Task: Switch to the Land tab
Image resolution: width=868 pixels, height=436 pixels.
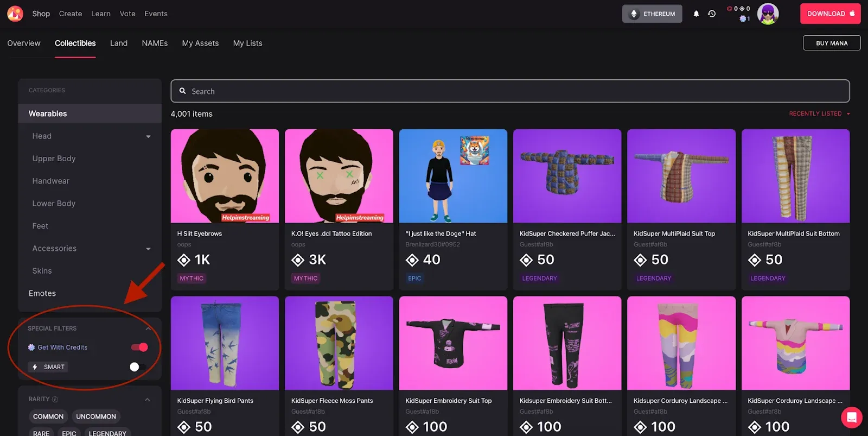Action: tap(118, 43)
